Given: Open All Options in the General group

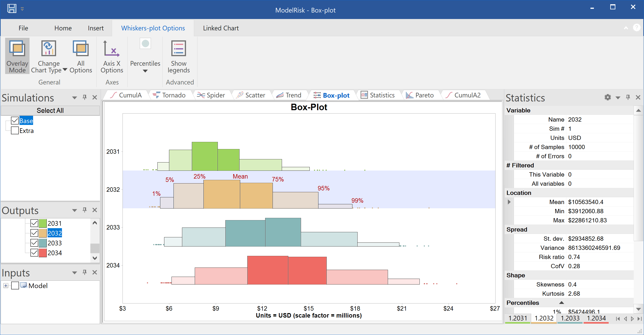Looking at the screenshot, I should click(80, 56).
